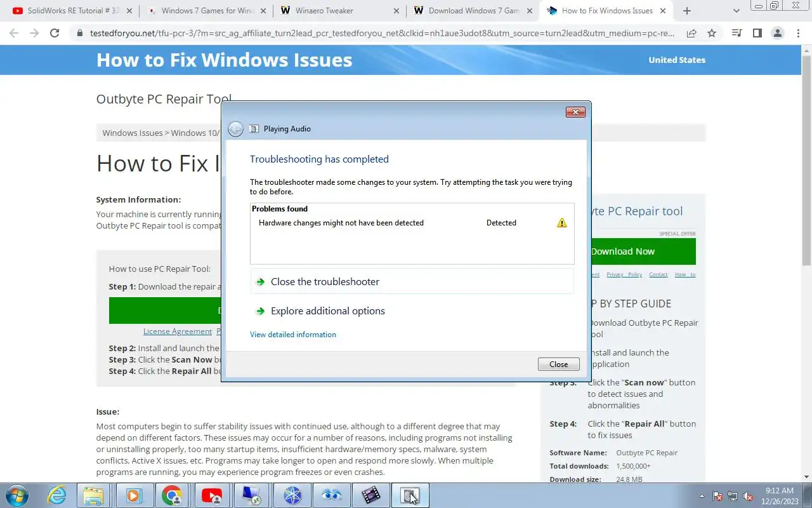Click the troubleshooter taskbar button
Screen dimensions: 812x508
pos(410,495)
